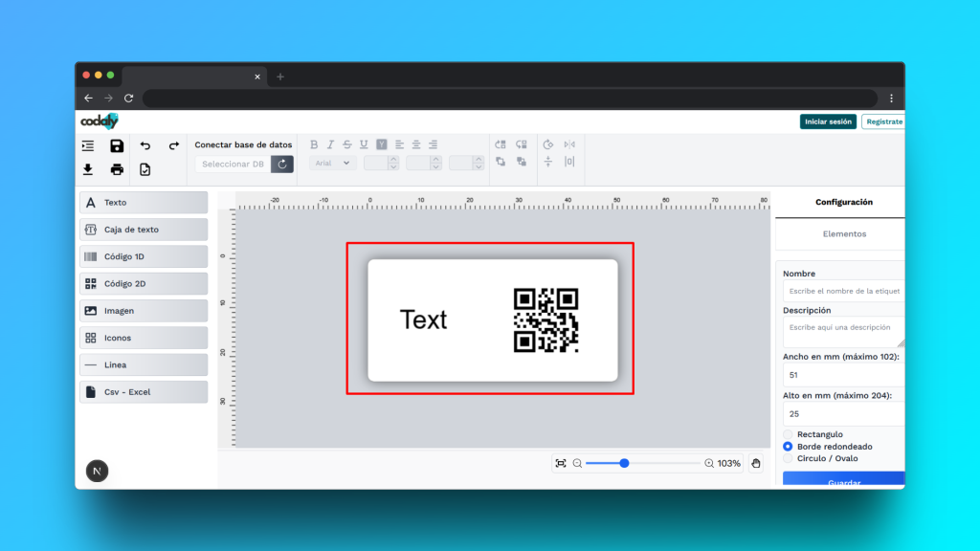Click the browser reload button
This screenshot has height=551, width=980.
click(x=129, y=99)
